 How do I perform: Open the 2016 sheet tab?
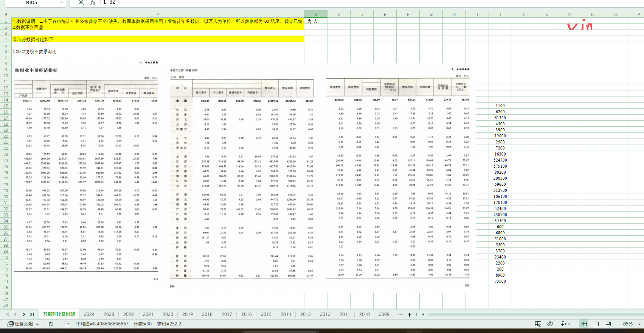pos(247,314)
